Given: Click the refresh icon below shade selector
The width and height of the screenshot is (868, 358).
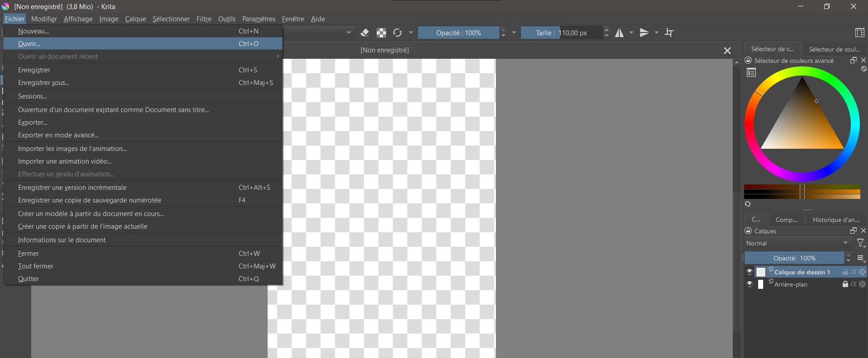Looking at the screenshot, I should 748,204.
